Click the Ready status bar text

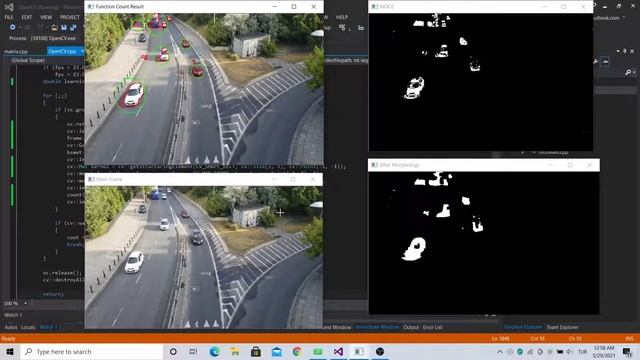pos(9,338)
